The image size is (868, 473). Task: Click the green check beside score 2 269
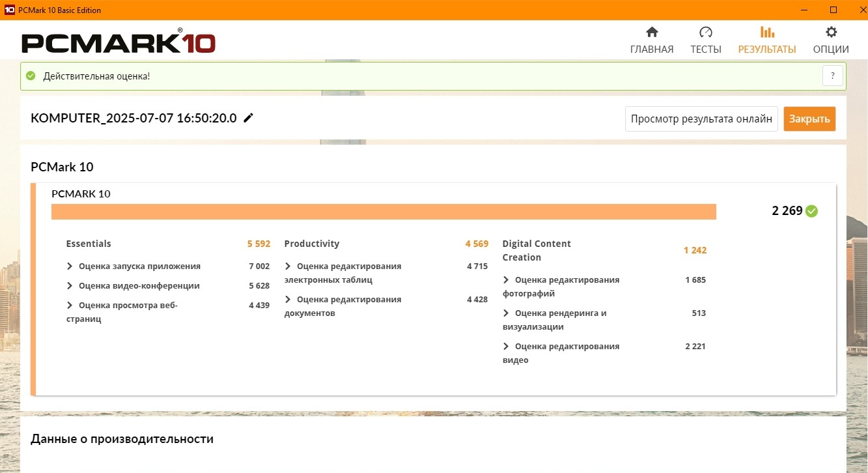pyautogui.click(x=811, y=211)
